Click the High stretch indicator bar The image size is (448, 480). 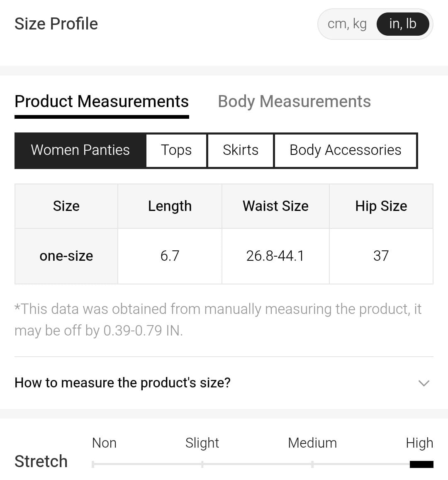pos(421,464)
